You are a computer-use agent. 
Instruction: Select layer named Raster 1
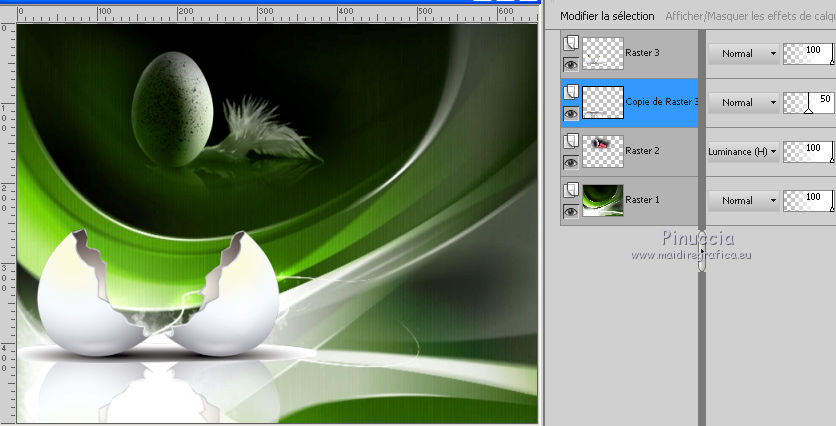coord(642,199)
